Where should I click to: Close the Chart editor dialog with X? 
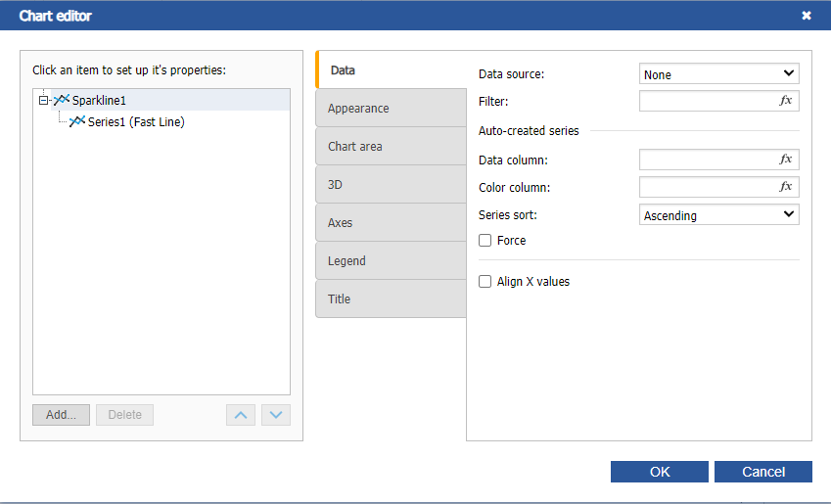coord(807,16)
